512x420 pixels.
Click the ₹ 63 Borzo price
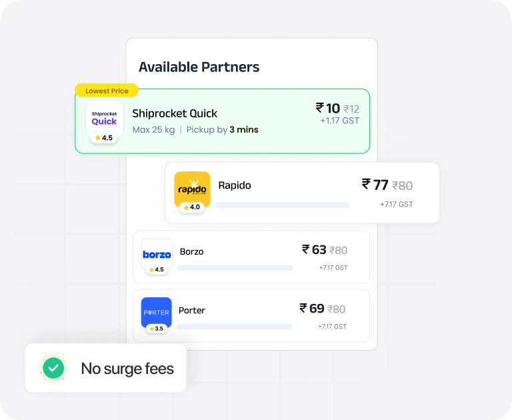pos(314,250)
